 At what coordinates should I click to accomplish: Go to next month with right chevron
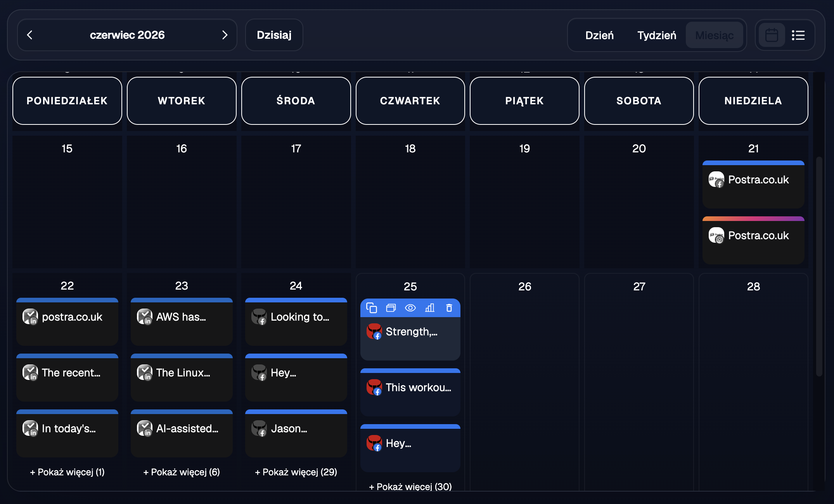click(x=225, y=35)
